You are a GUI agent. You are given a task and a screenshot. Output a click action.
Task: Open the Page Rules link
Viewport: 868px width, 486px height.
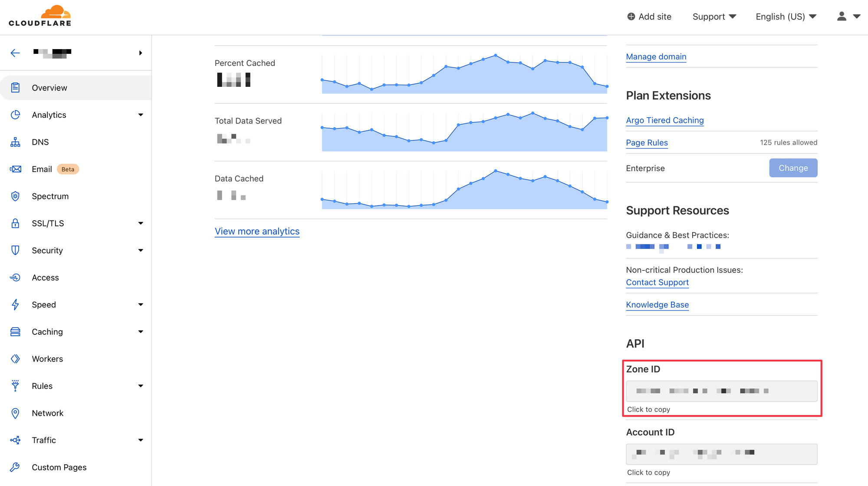[x=647, y=143]
